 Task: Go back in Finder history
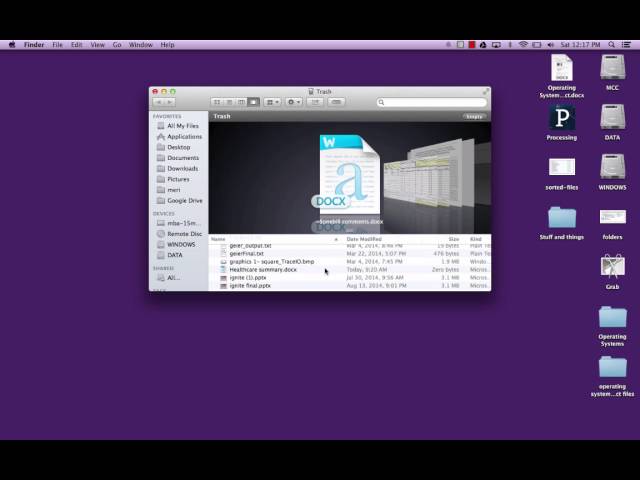[159, 102]
